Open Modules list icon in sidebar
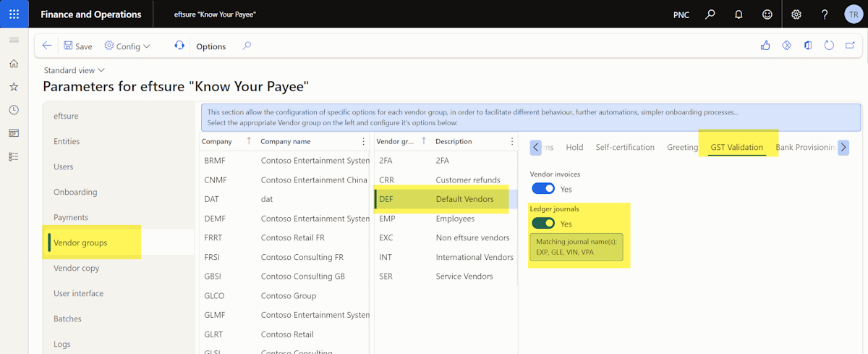This screenshot has width=868, height=354. coord(14,156)
